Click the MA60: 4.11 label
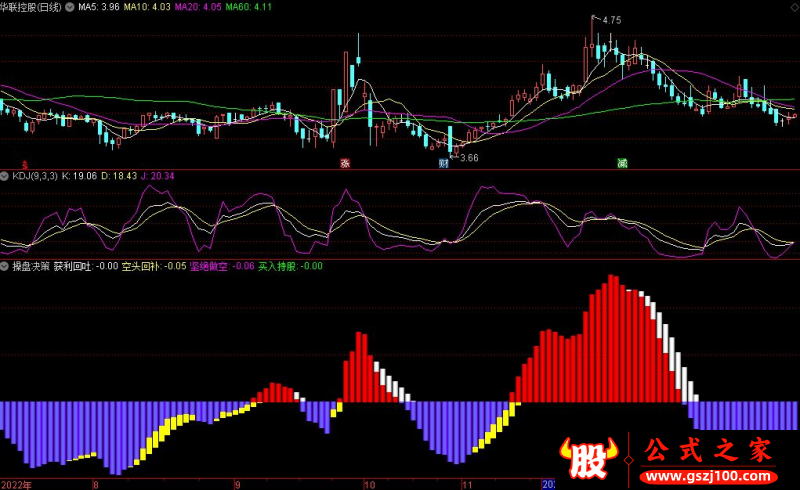This screenshot has height=490, width=800. pyautogui.click(x=248, y=7)
